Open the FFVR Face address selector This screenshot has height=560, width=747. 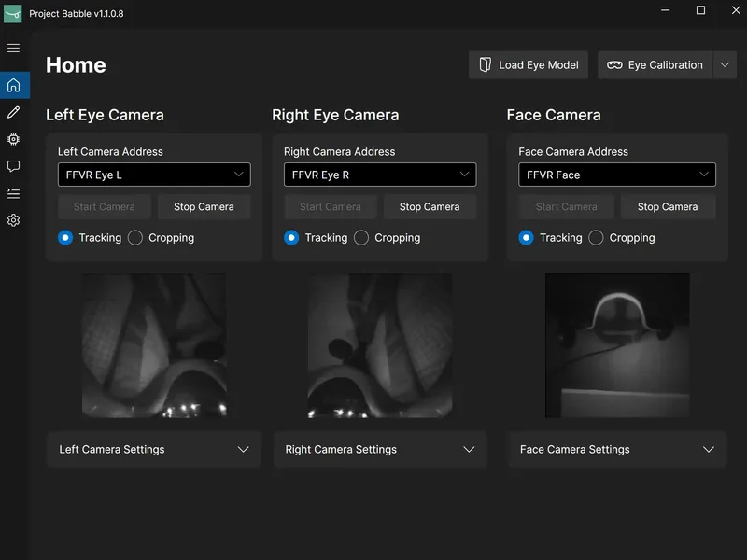(x=616, y=175)
